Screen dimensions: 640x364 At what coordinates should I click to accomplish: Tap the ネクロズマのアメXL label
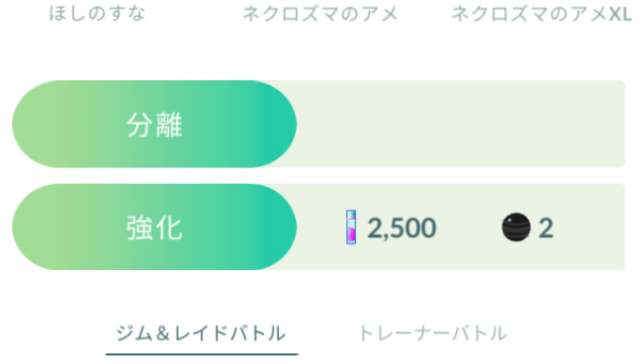coord(541,14)
